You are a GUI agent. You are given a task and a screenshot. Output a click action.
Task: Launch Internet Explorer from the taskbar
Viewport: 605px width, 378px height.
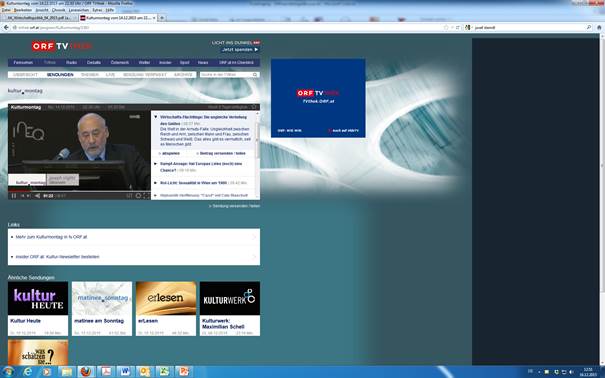tap(28, 371)
